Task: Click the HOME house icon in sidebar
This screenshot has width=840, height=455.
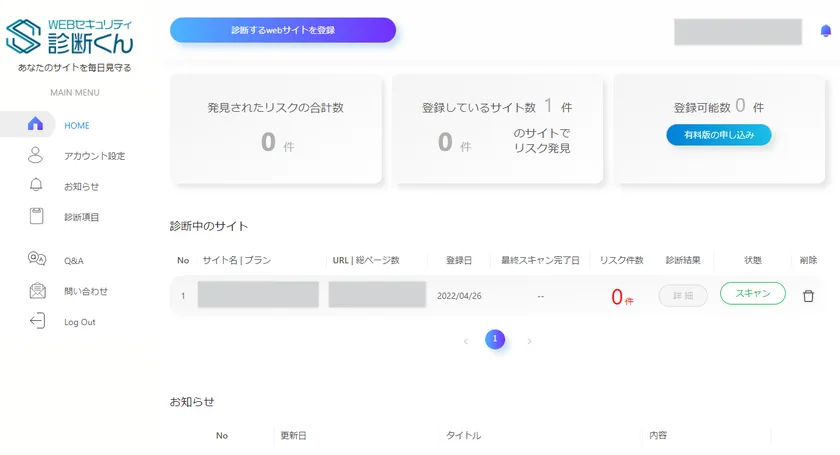Action: pyautogui.click(x=36, y=125)
